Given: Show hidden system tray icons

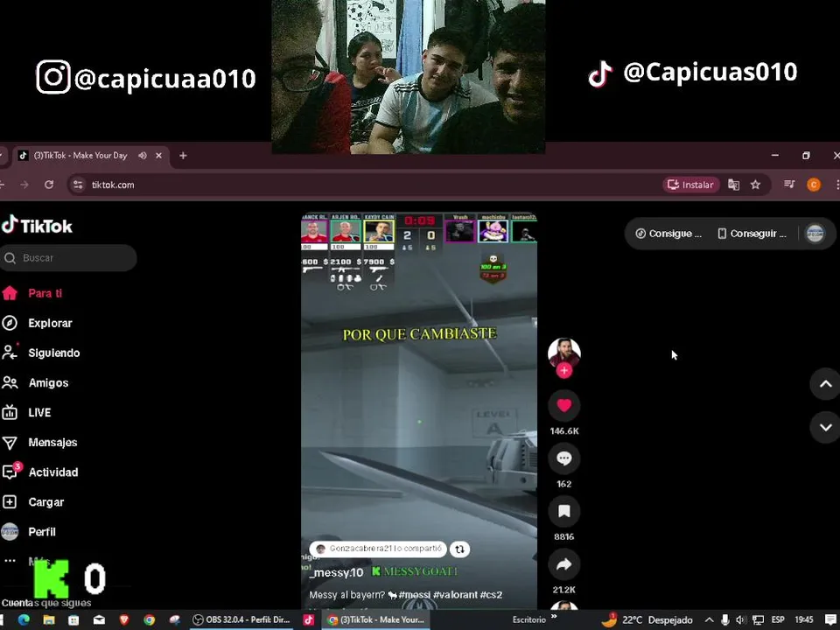Looking at the screenshot, I should [x=709, y=619].
